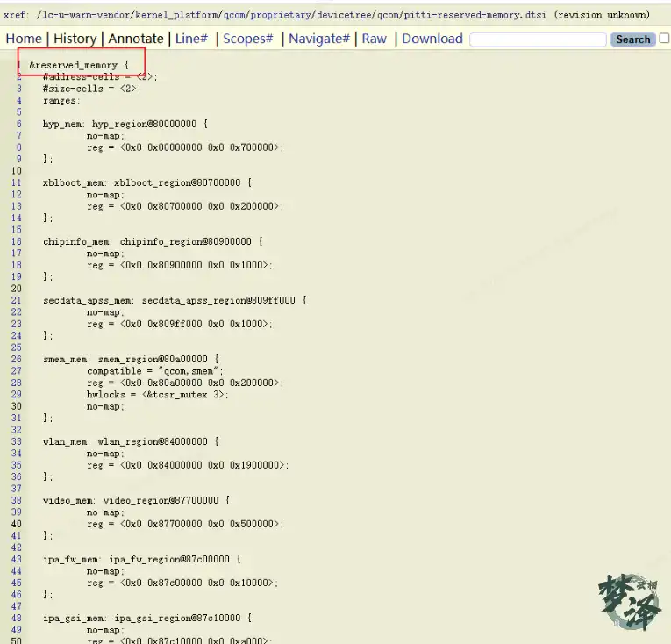Jump to line number 16

tap(17, 241)
